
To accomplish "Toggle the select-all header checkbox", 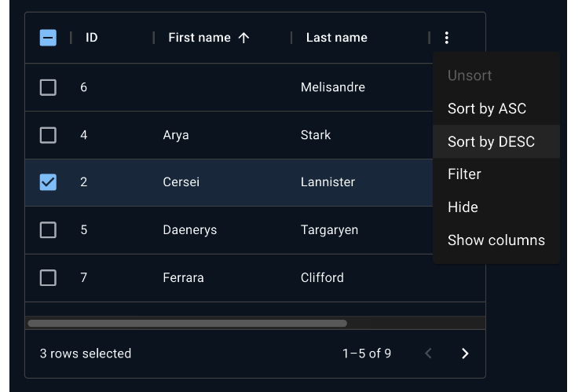I will pos(48,38).
